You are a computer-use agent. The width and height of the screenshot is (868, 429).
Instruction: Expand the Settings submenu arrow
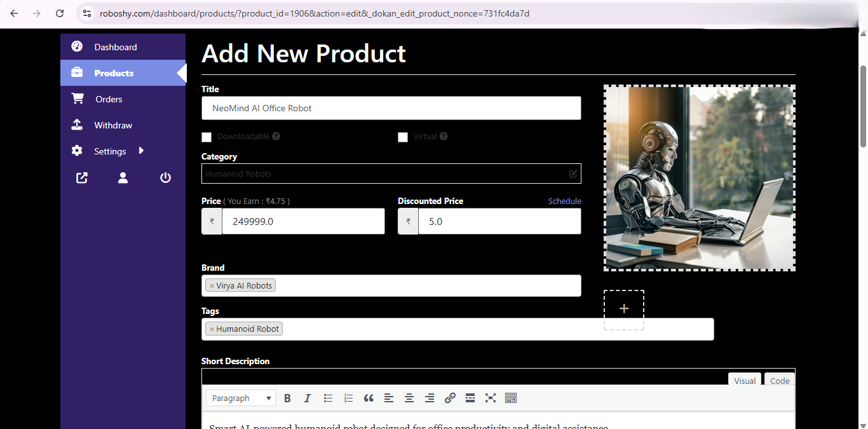click(141, 151)
